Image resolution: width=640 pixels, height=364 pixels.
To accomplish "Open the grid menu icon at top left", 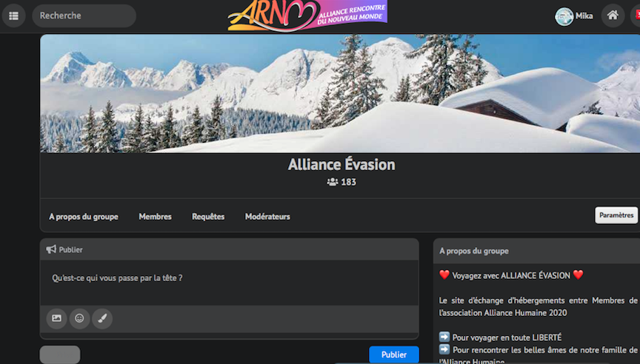I will click(13, 16).
